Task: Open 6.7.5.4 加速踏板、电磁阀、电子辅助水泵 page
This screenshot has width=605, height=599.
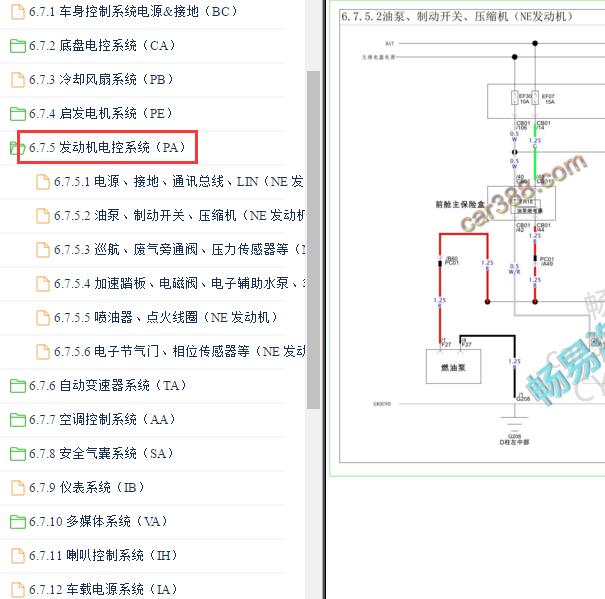Action: (x=179, y=283)
